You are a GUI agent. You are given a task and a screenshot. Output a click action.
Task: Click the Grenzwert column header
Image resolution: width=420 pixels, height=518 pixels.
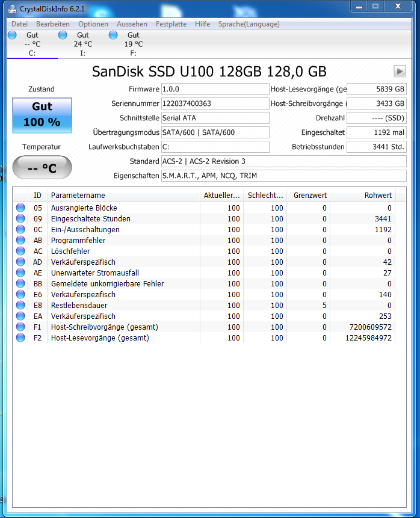[308, 196]
